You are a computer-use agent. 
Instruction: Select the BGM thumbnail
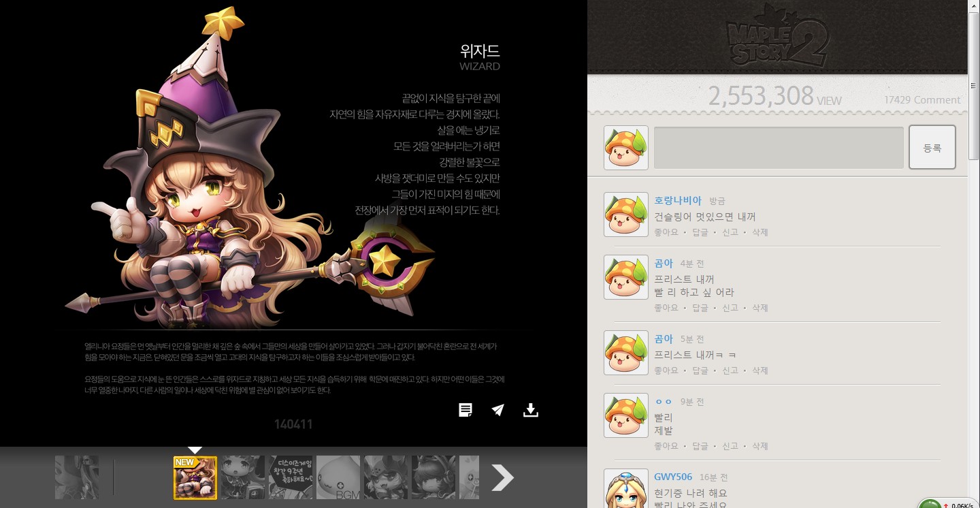[x=338, y=477]
